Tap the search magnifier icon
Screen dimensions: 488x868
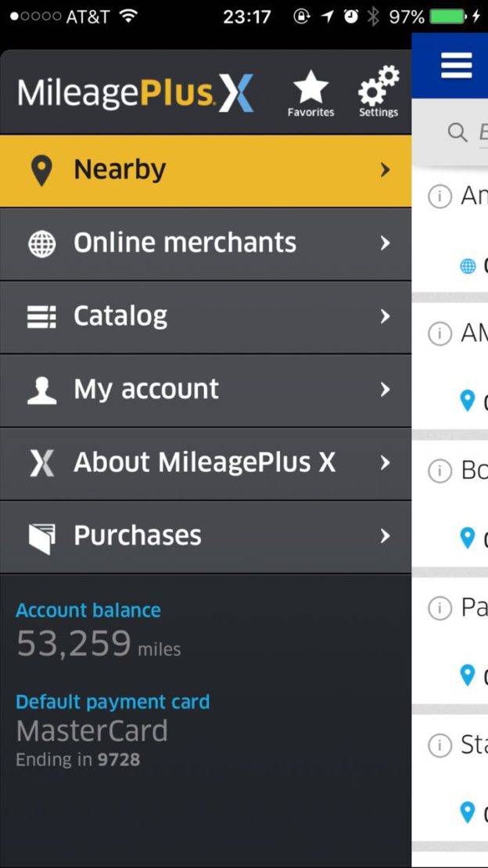[x=457, y=132]
